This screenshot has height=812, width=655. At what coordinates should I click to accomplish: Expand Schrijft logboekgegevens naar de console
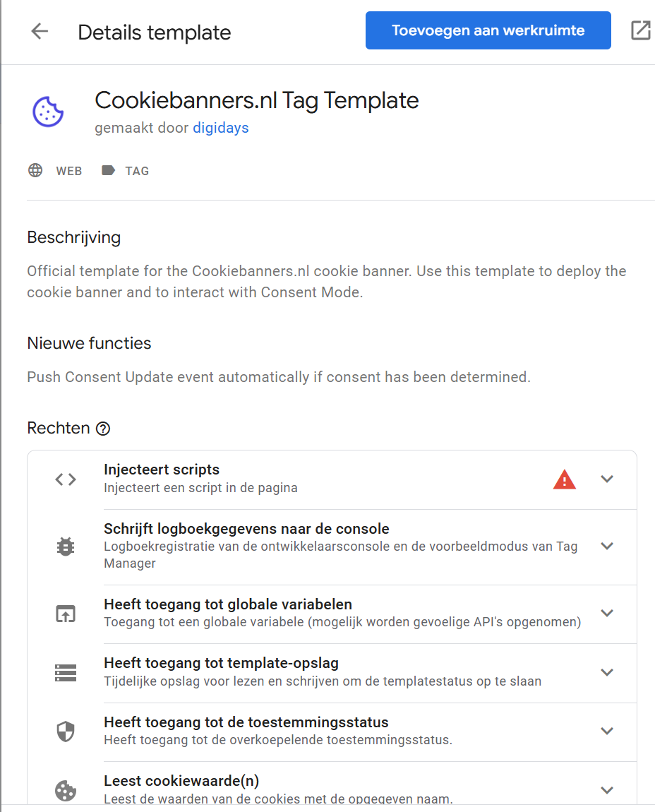[x=607, y=546]
